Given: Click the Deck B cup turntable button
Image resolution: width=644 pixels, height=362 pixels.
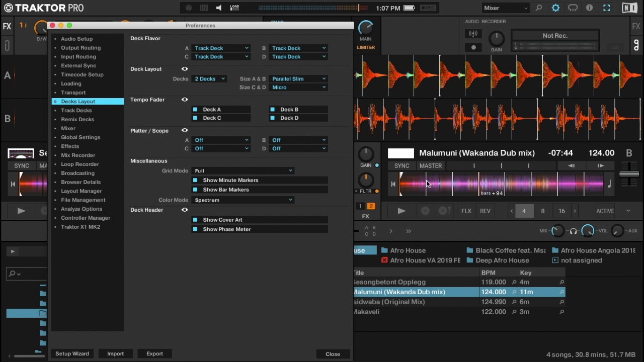Looking at the screenshot, I should 444,211.
